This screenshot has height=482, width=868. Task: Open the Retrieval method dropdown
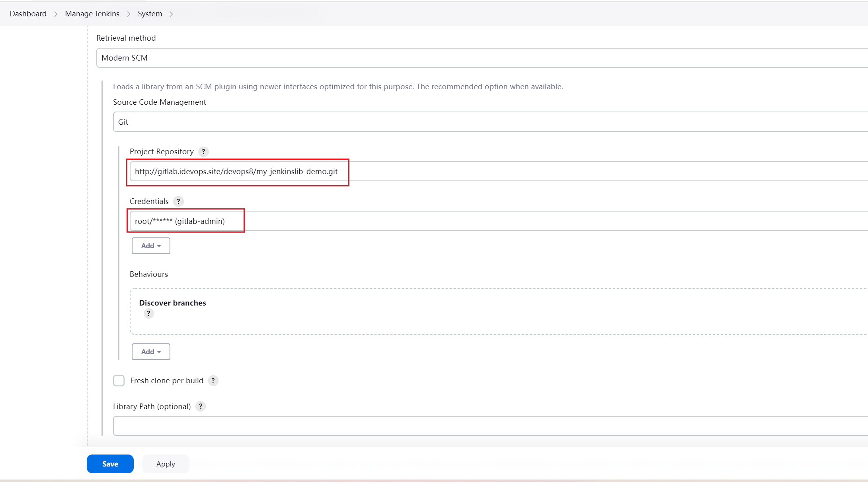(482, 58)
